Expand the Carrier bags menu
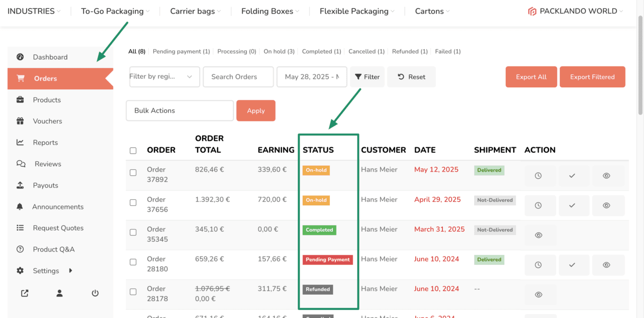This screenshot has height=318, width=644. [196, 11]
